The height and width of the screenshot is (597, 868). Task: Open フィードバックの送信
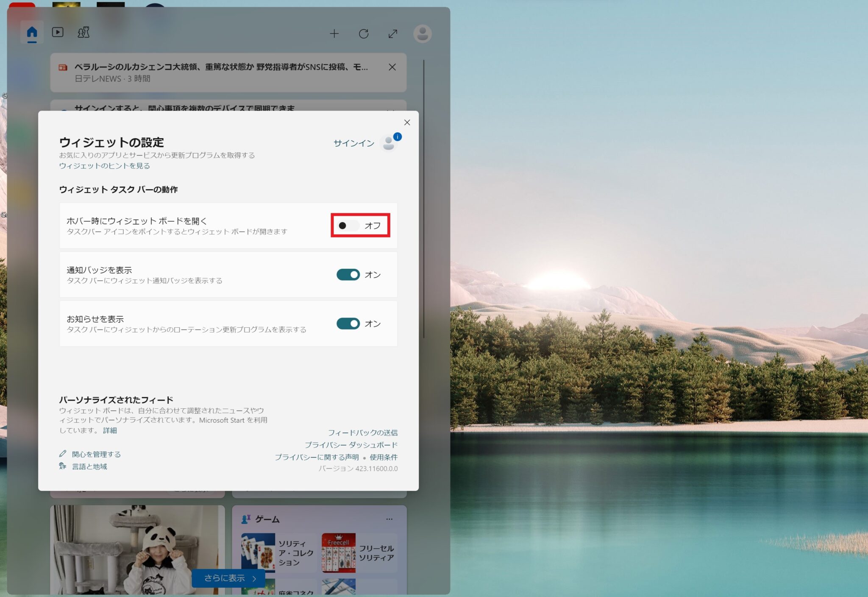pos(364,432)
